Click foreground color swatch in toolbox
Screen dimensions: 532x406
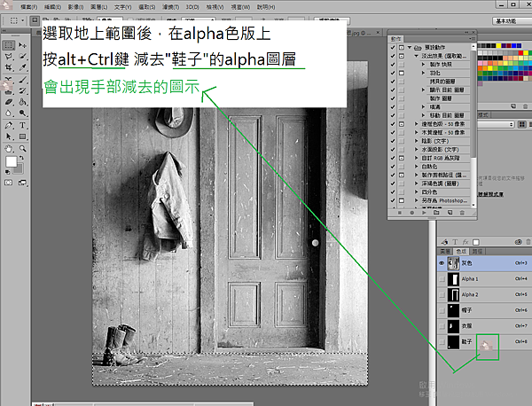(12, 162)
